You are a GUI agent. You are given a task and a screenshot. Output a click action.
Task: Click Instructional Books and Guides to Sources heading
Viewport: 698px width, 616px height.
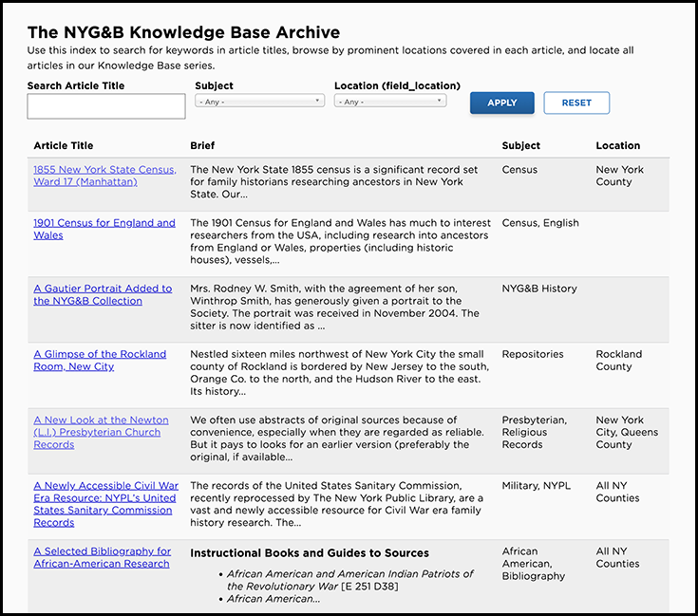[310, 553]
